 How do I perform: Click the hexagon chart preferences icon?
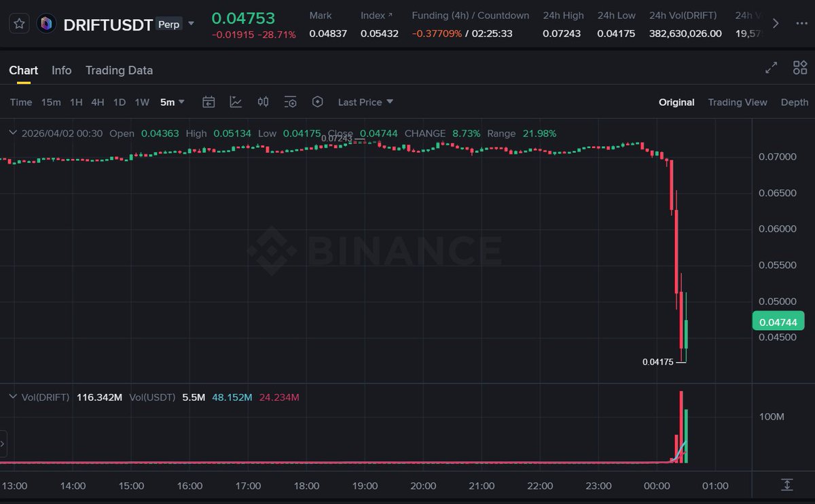[317, 102]
